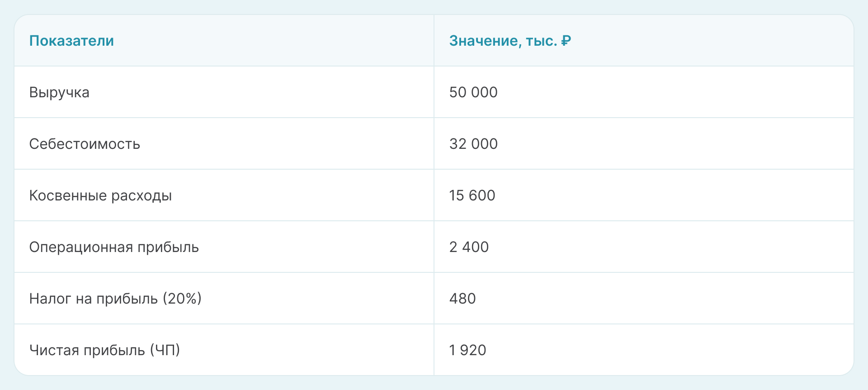Select the Операционная прибыль label
The height and width of the screenshot is (390, 868).
coord(114,247)
